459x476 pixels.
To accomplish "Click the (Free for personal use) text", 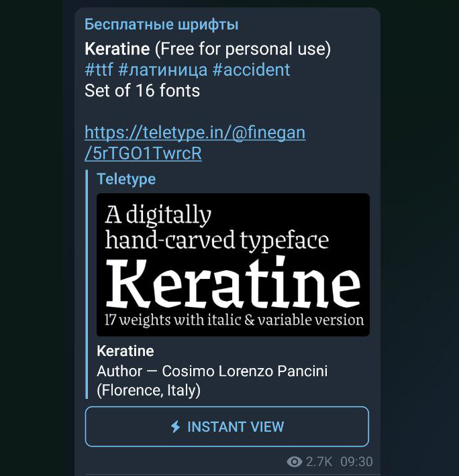I will coord(243,49).
